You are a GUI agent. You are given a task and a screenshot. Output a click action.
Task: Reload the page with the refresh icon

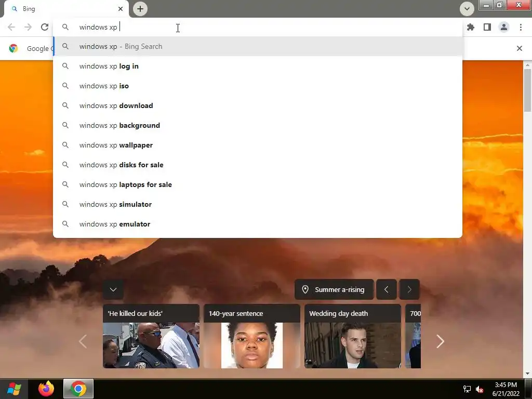pyautogui.click(x=45, y=27)
